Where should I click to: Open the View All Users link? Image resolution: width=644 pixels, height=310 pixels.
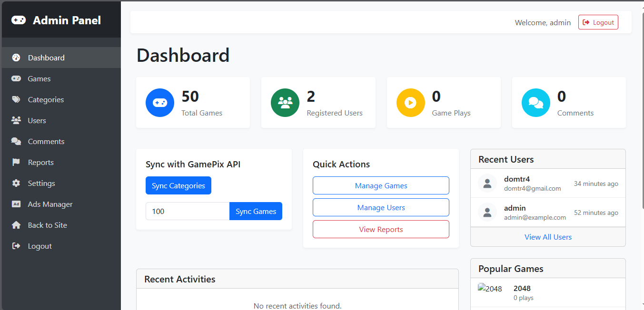coord(548,237)
